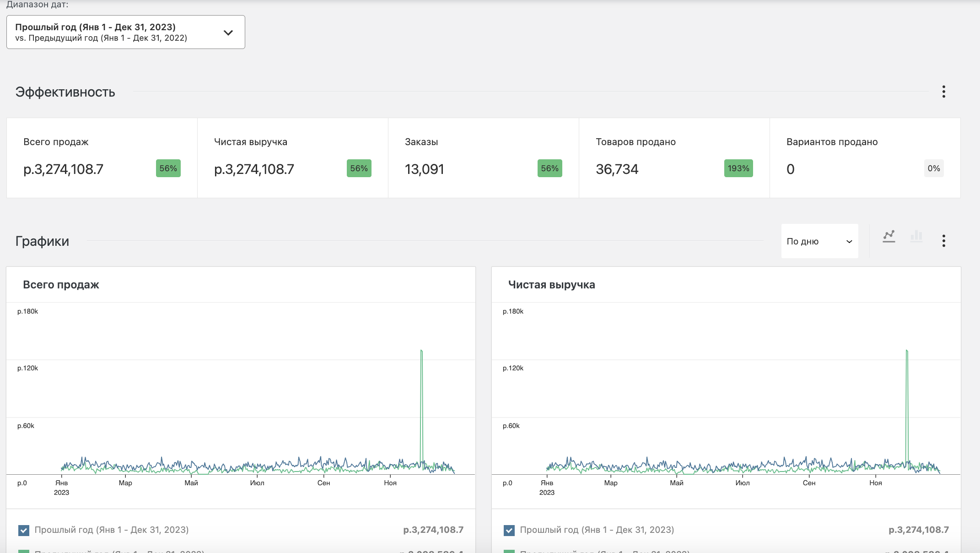Open Эффективность section options menu
This screenshot has width=980, height=553.
coord(943,92)
